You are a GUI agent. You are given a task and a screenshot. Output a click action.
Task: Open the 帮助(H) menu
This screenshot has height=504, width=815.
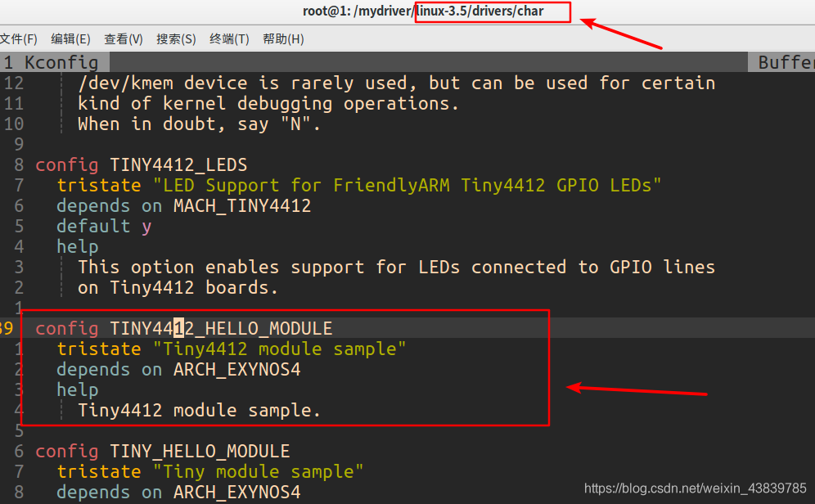283,39
